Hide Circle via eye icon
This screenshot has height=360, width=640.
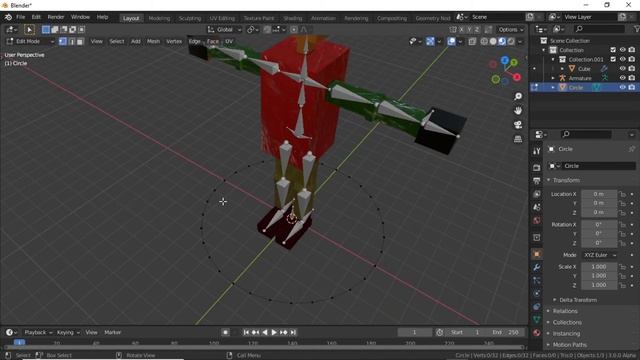tap(622, 87)
